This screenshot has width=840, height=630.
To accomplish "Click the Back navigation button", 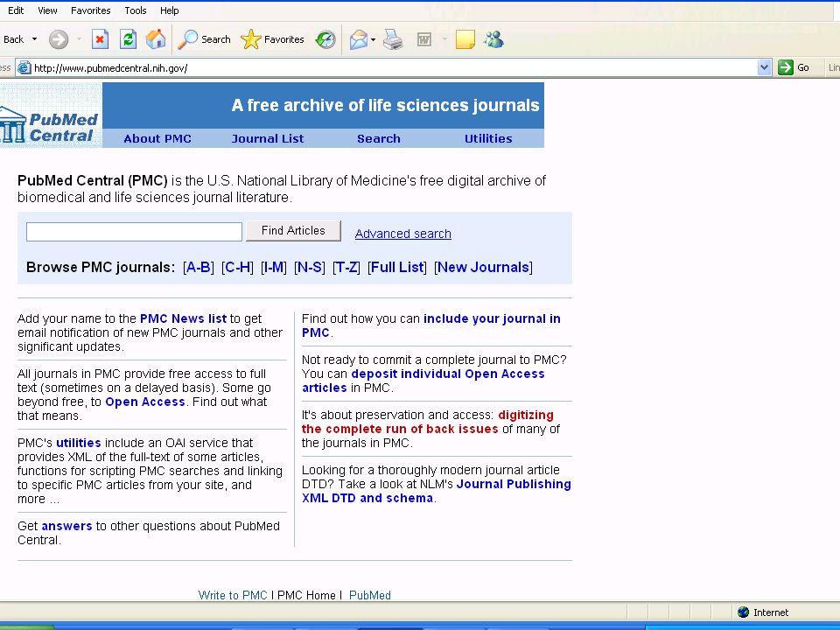I will [12, 39].
